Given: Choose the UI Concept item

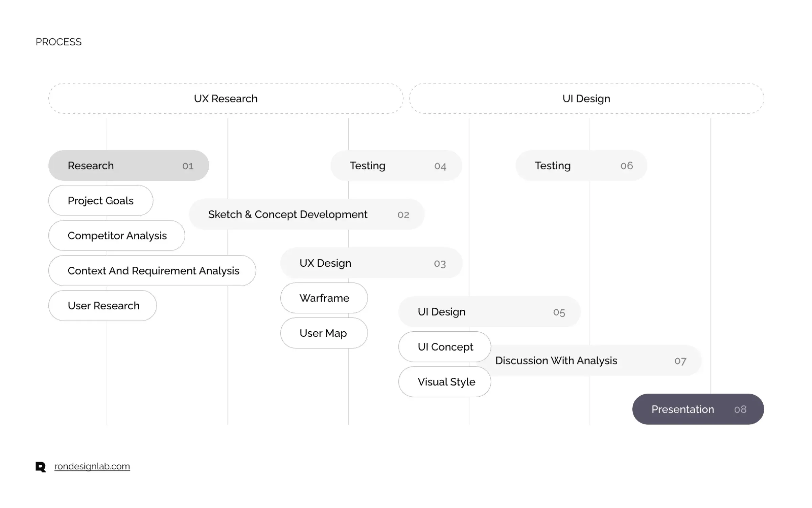Looking at the screenshot, I should coord(445,347).
